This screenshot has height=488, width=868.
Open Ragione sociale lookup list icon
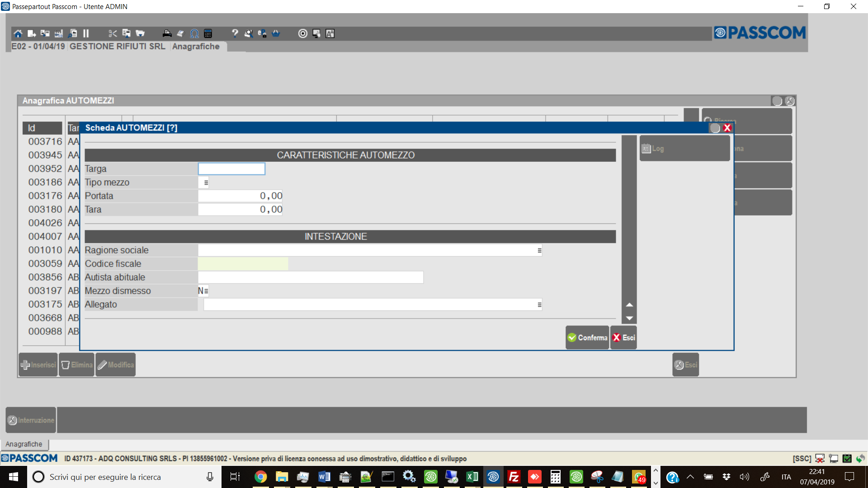point(539,250)
